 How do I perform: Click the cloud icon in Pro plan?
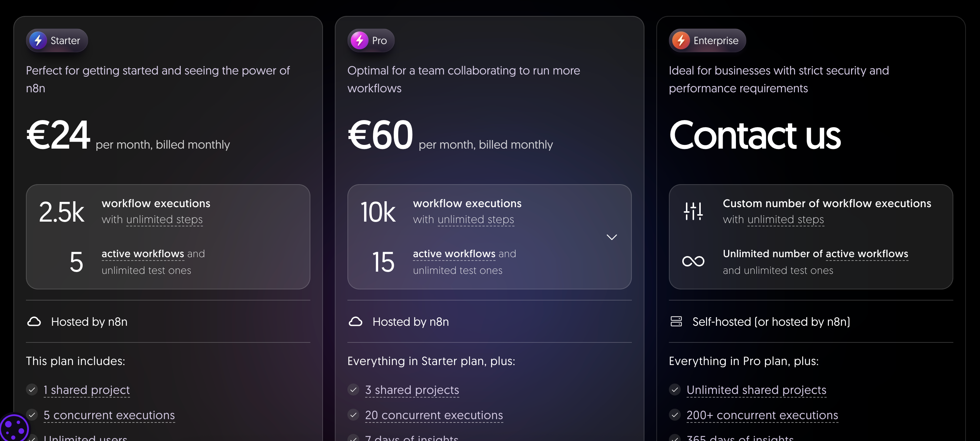(355, 322)
